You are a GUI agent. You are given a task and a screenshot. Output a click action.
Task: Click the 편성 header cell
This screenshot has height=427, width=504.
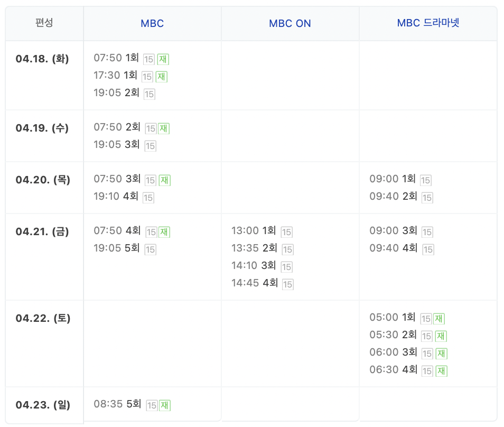[44, 23]
